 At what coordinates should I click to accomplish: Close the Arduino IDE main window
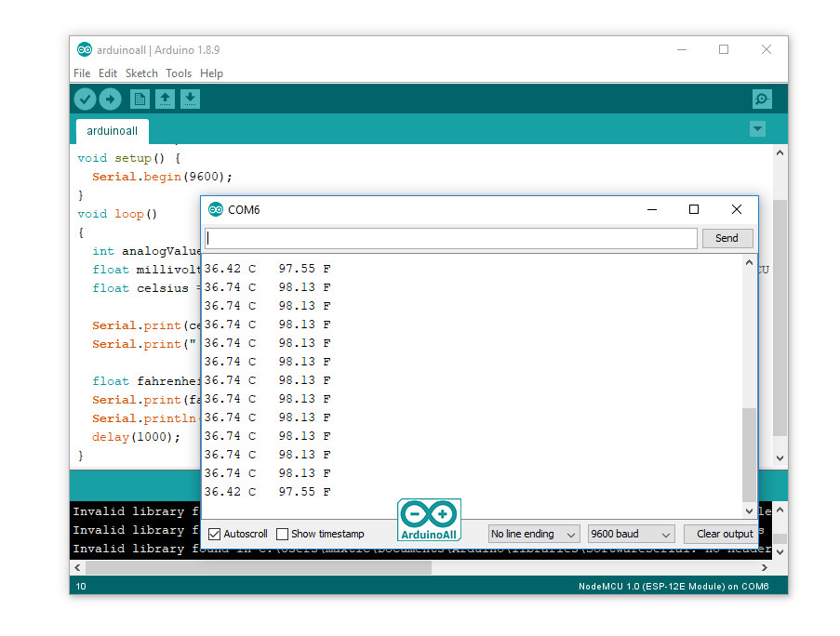tap(767, 50)
